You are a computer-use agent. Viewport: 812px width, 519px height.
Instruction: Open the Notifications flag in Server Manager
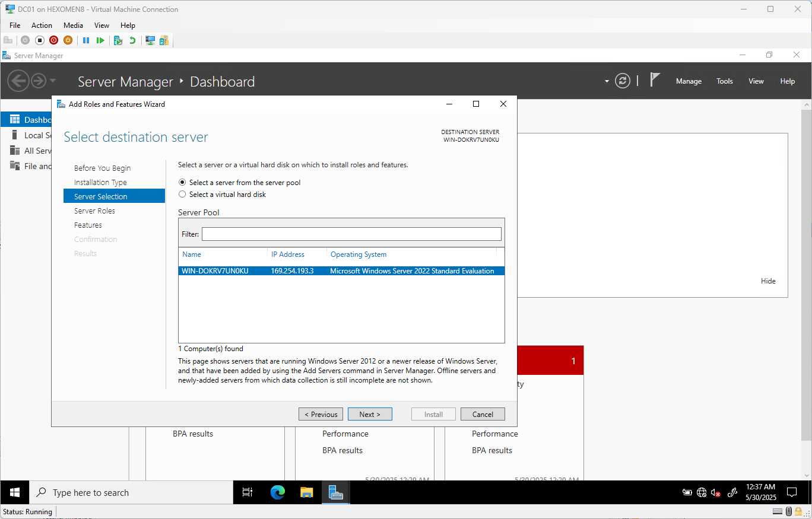(x=655, y=80)
